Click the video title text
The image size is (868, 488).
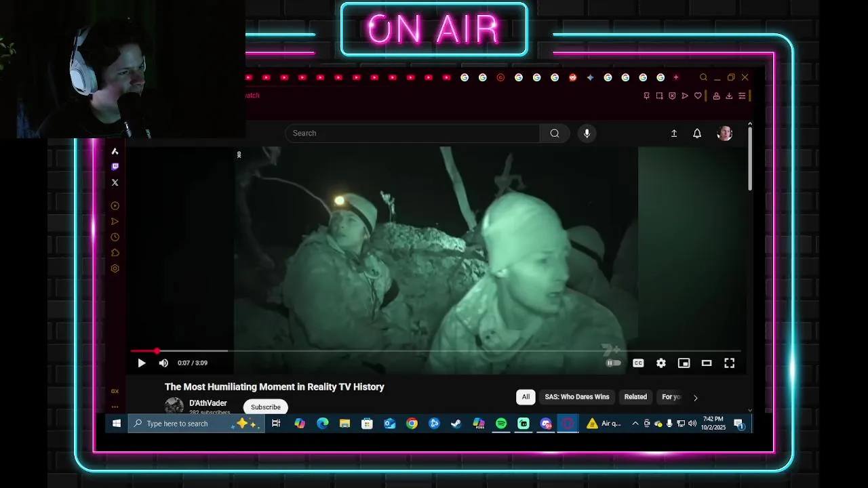(275, 387)
